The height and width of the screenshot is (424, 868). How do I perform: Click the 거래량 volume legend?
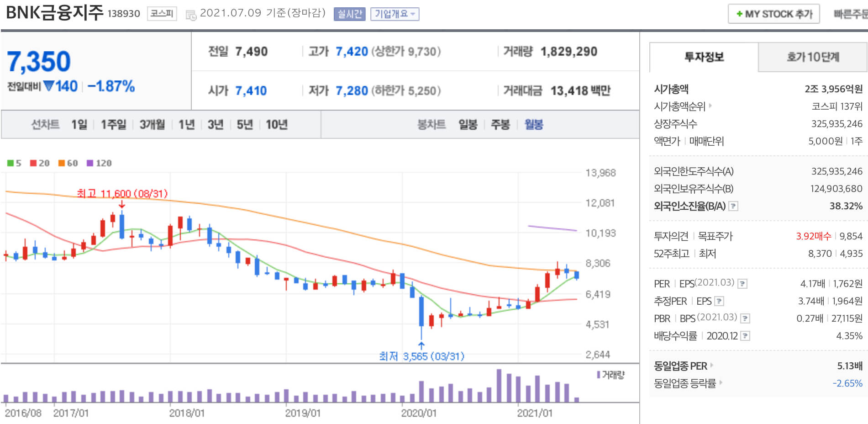610,375
